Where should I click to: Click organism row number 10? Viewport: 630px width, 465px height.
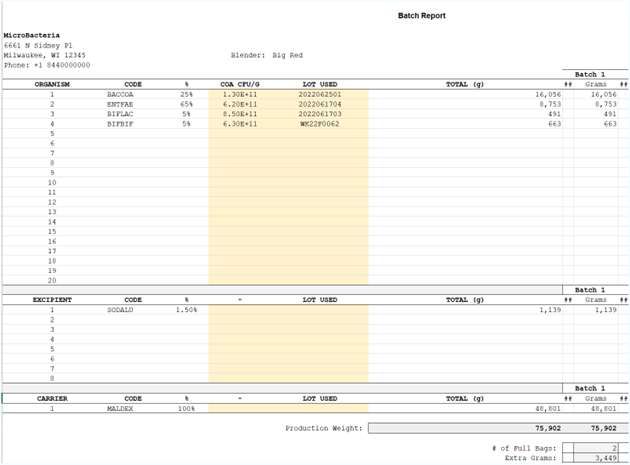point(52,182)
